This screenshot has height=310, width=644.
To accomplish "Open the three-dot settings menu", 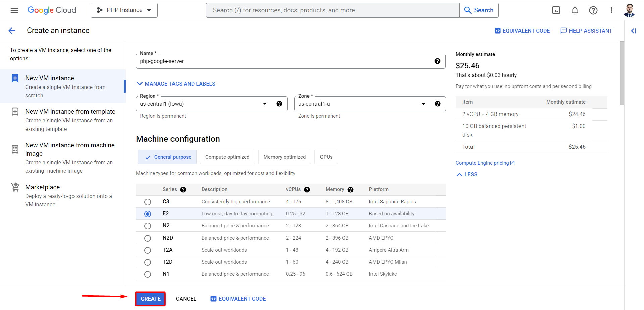I will click(611, 10).
